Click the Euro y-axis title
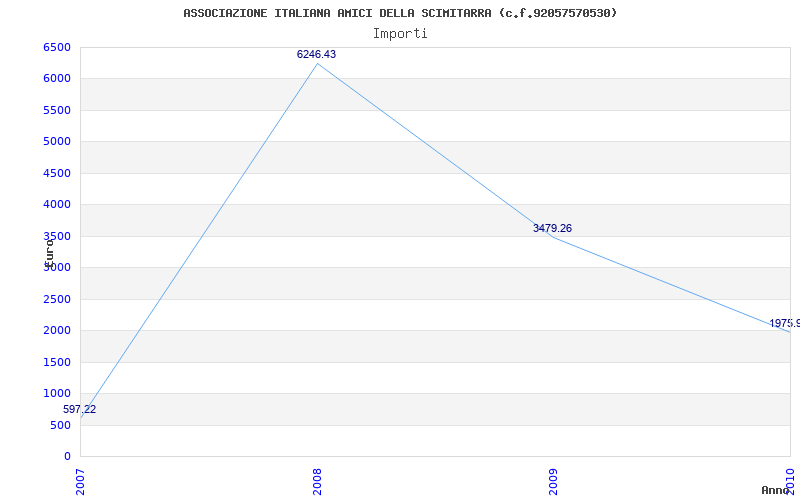The height and width of the screenshot is (500, 800). (x=49, y=253)
